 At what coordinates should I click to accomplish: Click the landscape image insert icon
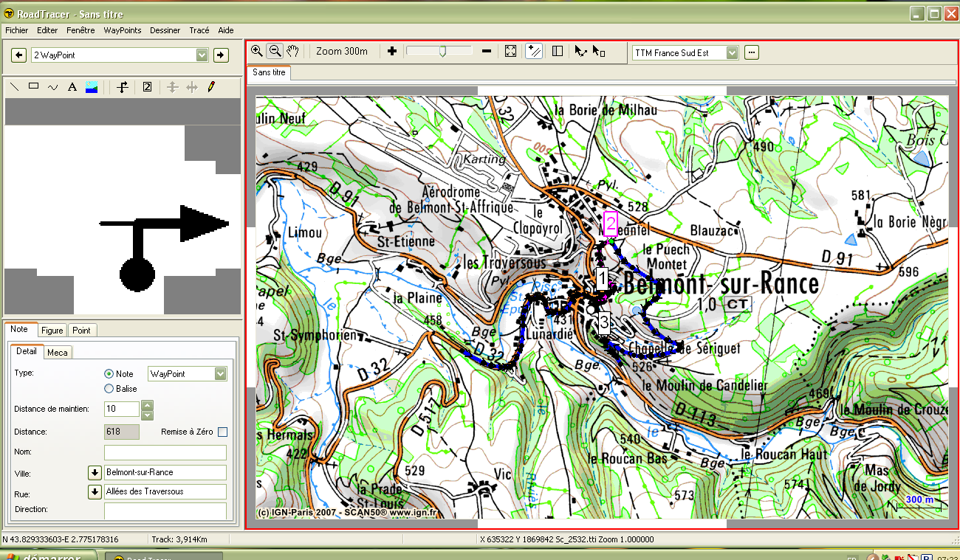[92, 86]
